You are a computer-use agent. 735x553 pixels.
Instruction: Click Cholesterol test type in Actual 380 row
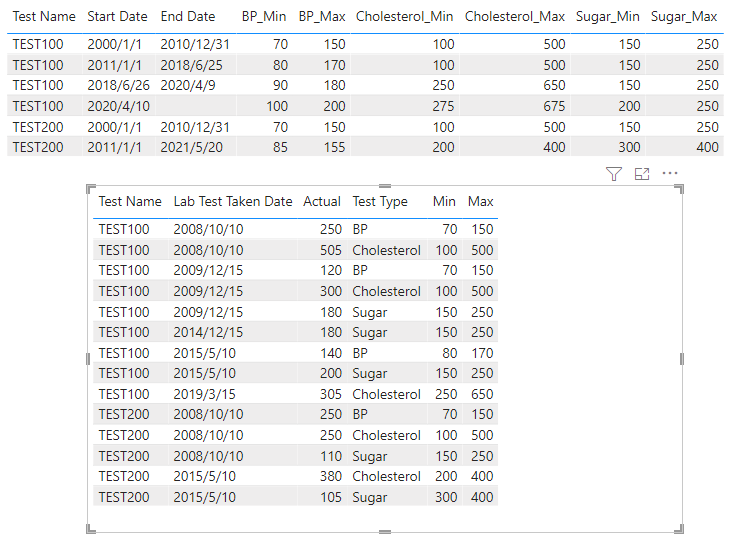(x=386, y=476)
